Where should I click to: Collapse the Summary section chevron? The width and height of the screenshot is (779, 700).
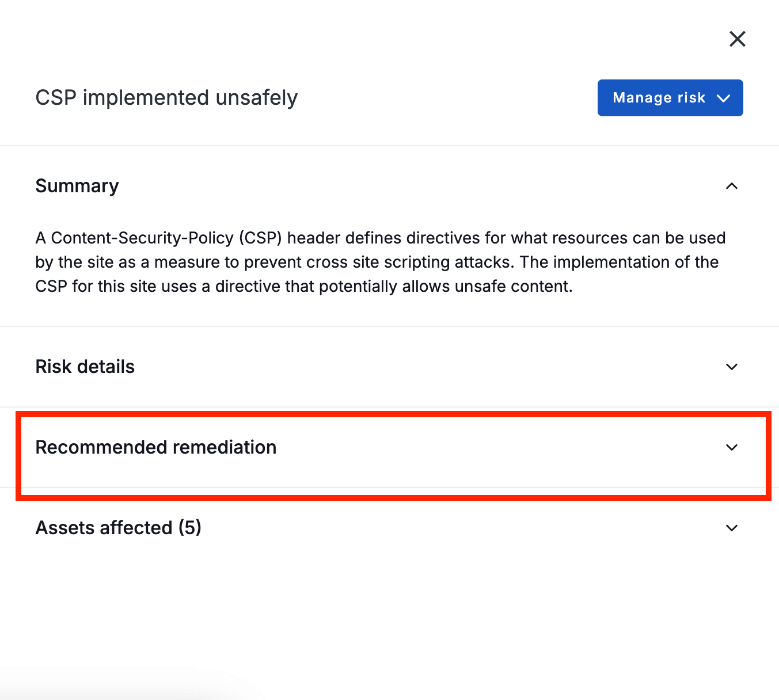pos(732,186)
